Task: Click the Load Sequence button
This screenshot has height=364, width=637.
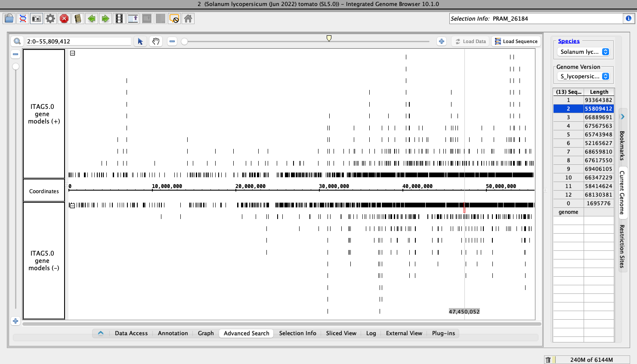Action: 516,41
